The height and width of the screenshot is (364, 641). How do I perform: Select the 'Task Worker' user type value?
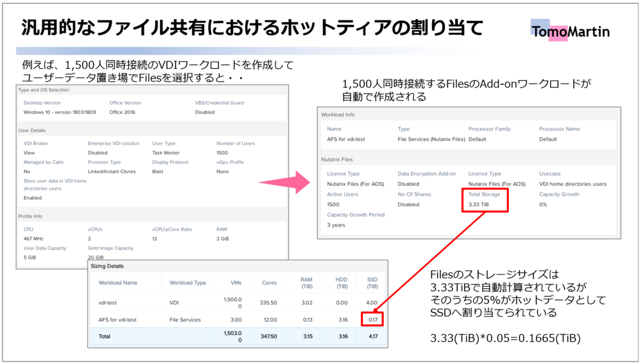[167, 152]
